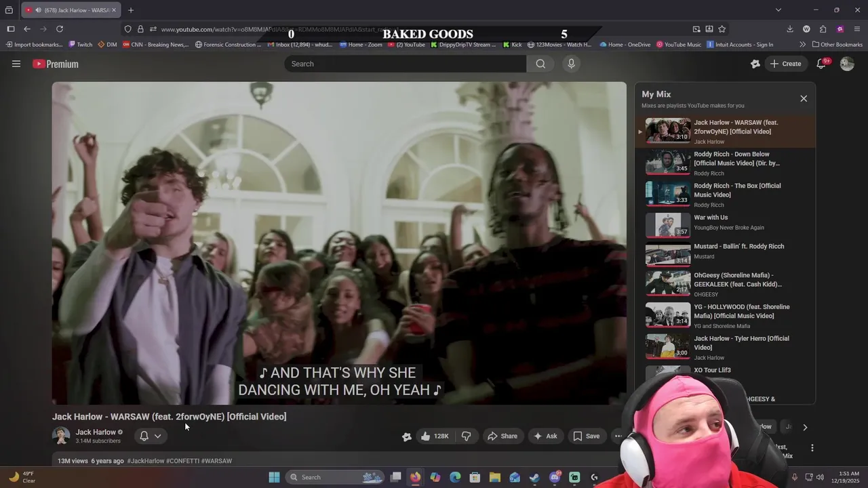The height and width of the screenshot is (488, 868).
Task: Click the YouTube search input field
Action: coord(406,64)
